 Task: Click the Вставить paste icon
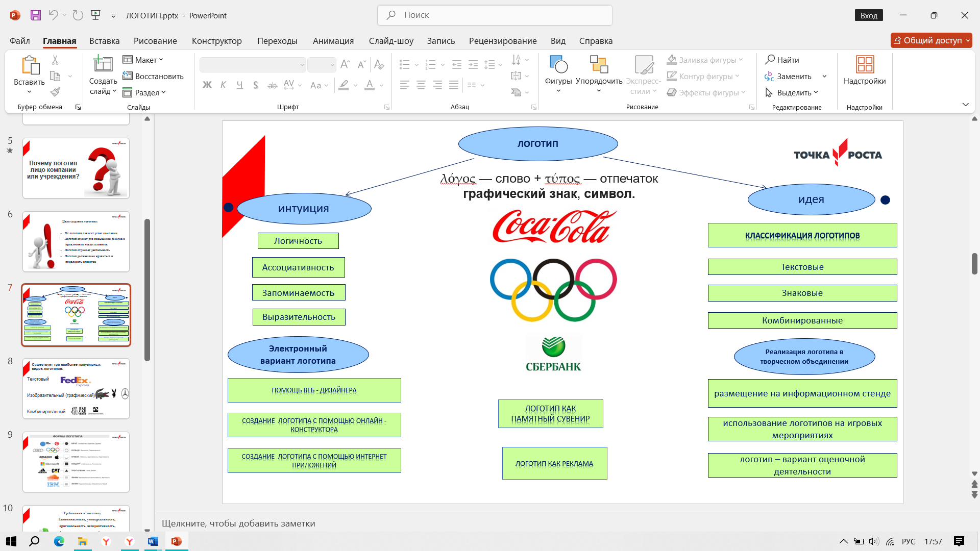click(30, 65)
